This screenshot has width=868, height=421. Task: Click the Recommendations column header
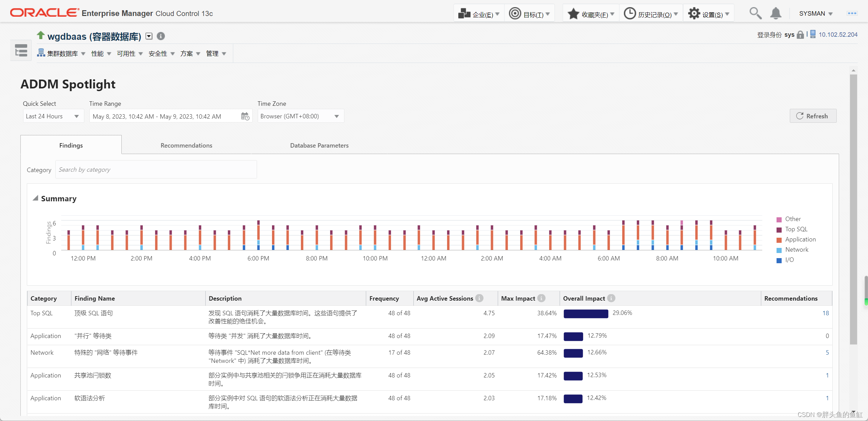coord(796,298)
